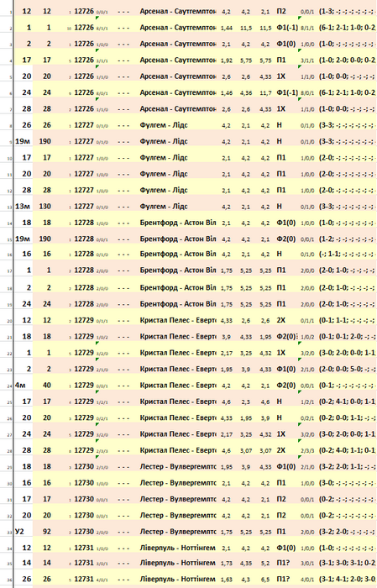Click 190 in the Брентфорд - Астон Віл row

45,239
